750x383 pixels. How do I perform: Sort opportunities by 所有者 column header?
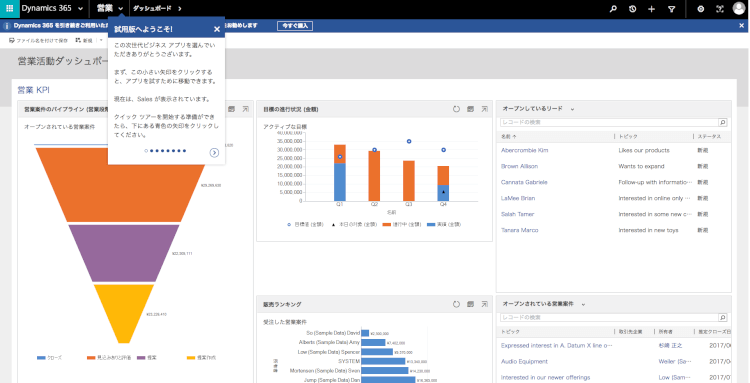click(x=665, y=331)
